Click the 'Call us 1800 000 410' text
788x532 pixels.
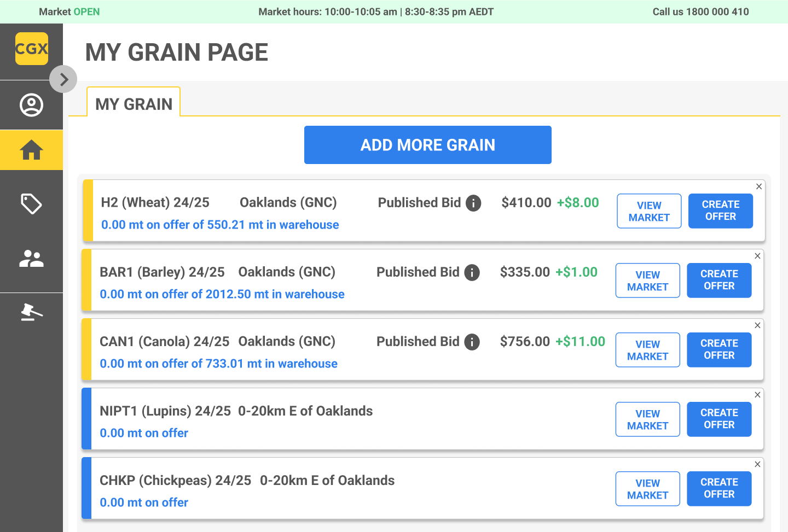click(x=700, y=12)
